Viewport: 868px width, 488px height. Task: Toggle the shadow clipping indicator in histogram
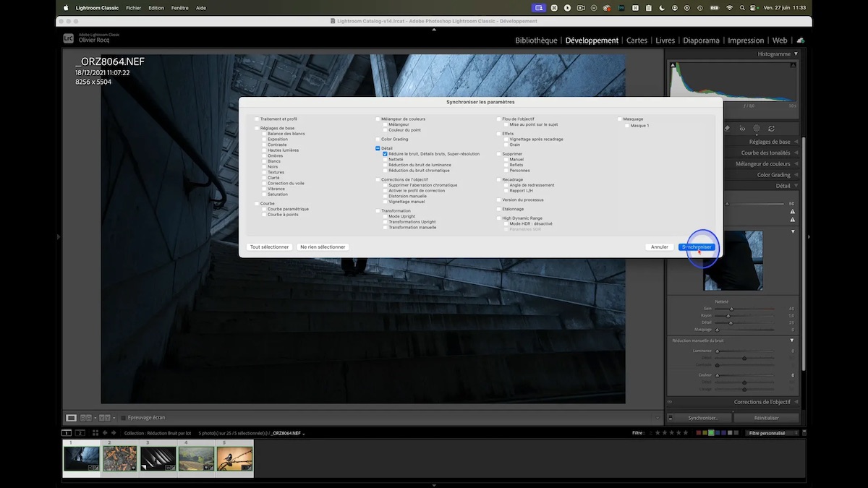coord(673,65)
